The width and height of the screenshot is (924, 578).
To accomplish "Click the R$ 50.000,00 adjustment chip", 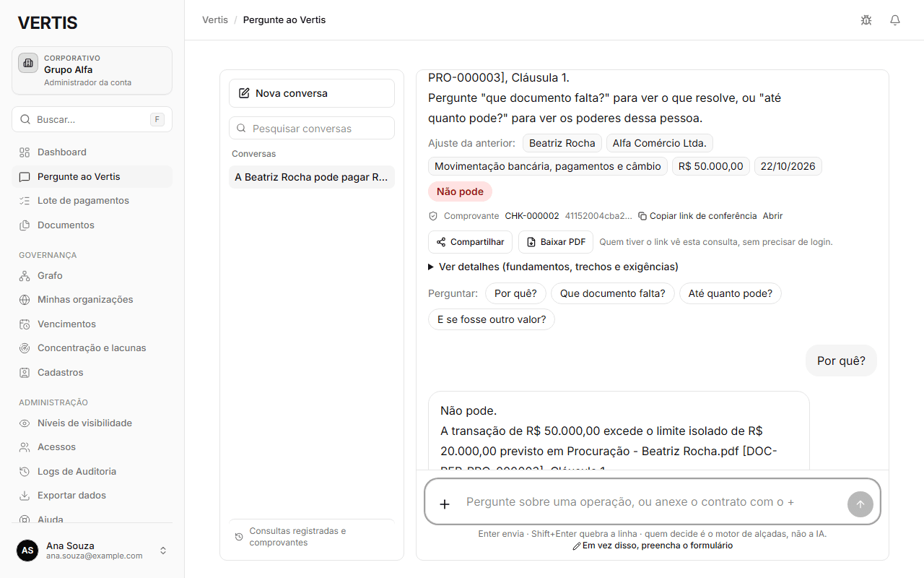I will pyautogui.click(x=711, y=166).
